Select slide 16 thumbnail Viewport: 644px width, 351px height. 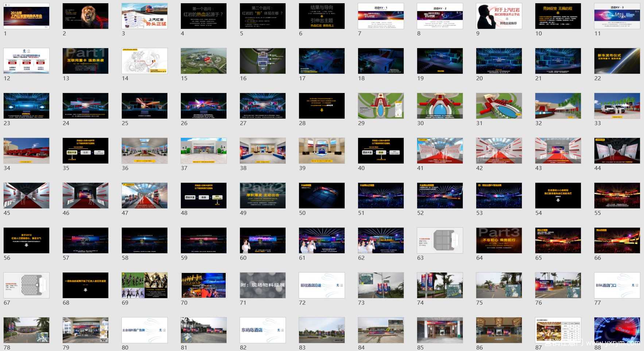click(x=263, y=61)
